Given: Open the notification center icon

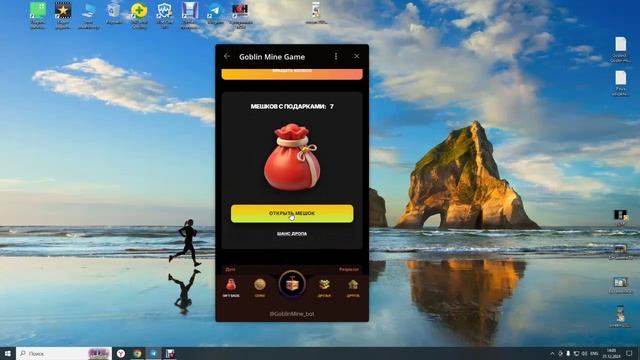Looking at the screenshot, I should pyautogui.click(x=629, y=353).
